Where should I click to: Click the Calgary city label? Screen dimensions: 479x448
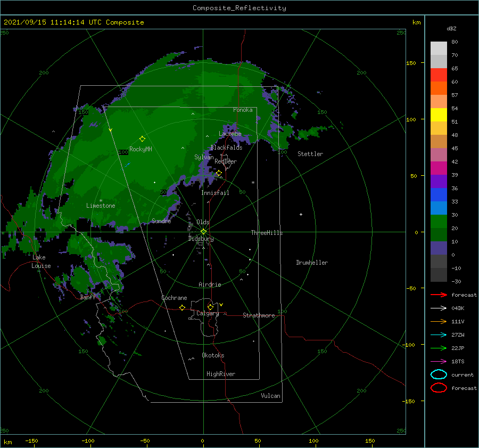click(x=208, y=313)
